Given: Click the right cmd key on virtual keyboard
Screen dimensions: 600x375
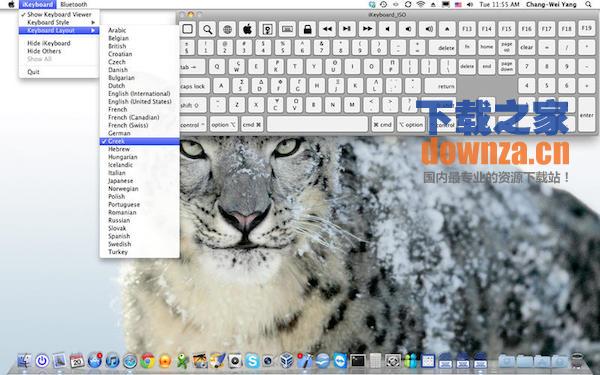Looking at the screenshot, I should click(x=383, y=124).
